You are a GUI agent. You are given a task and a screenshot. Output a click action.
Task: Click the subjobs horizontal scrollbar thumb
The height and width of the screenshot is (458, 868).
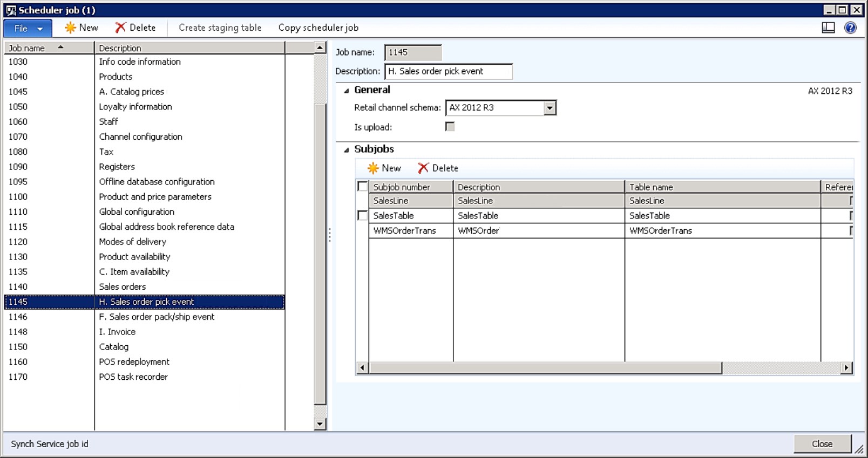pos(545,368)
